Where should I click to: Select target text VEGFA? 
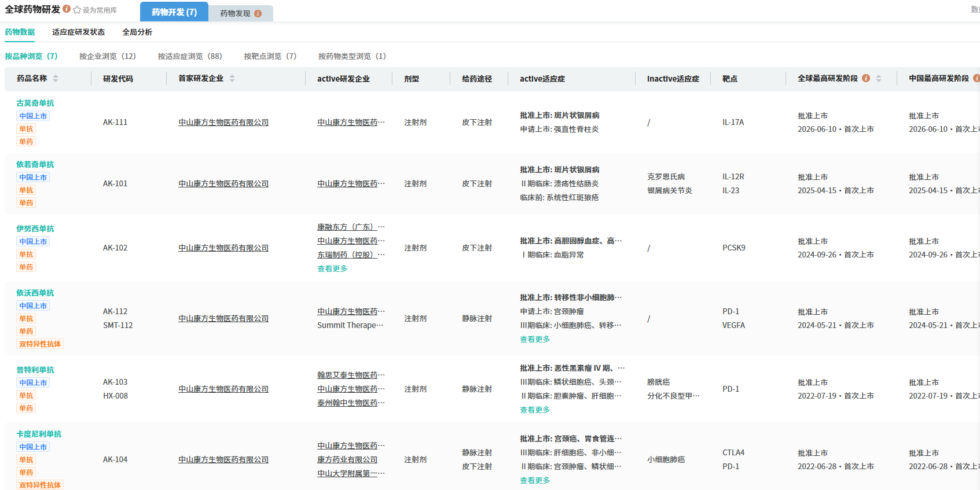point(733,325)
